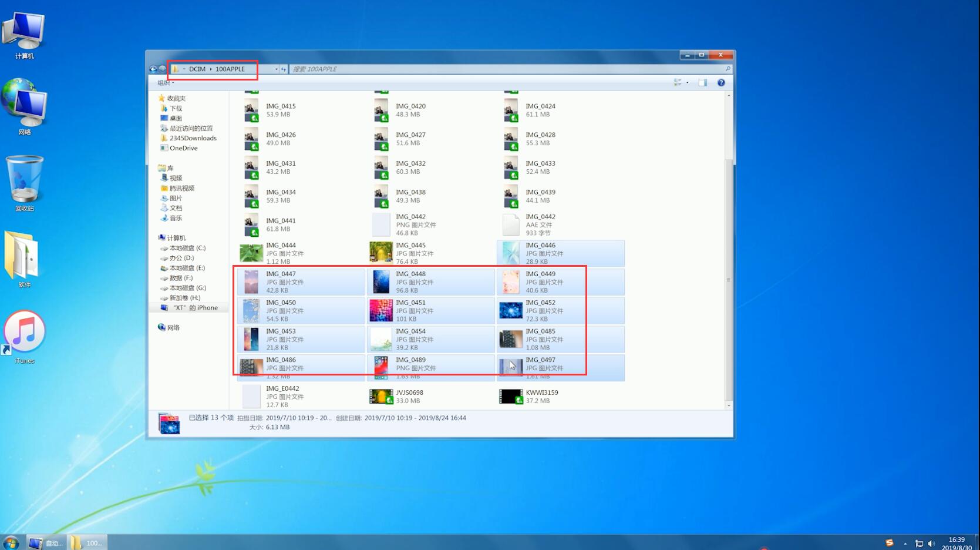The image size is (980, 550).
Task: Open 最近访问的位置 in navigation pane
Action: pos(186,128)
